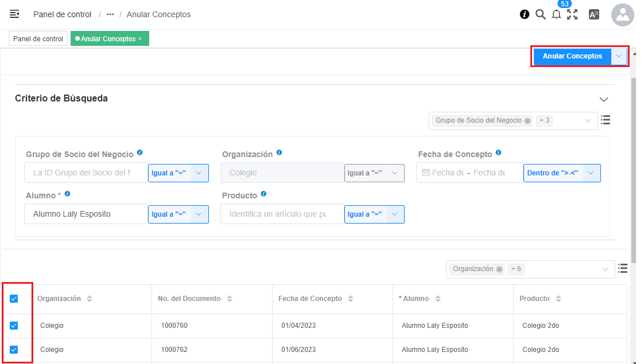Click the breadcrumb ellipsis menu
The image size is (644, 364).
110,15
